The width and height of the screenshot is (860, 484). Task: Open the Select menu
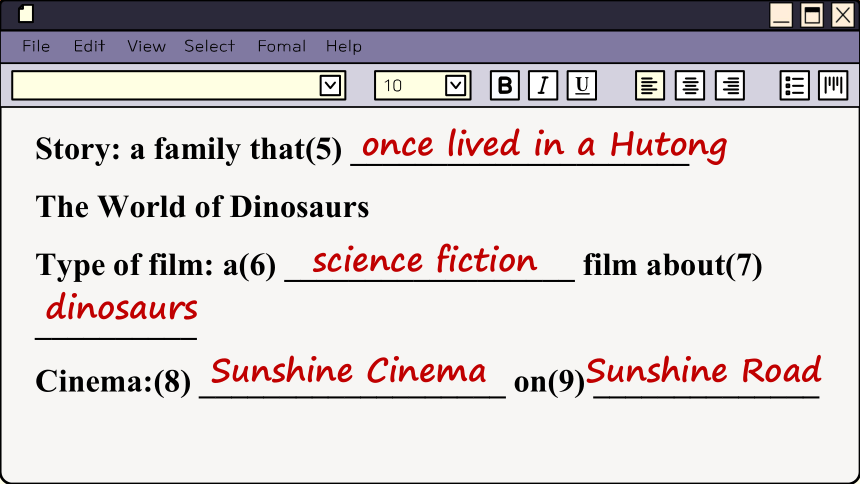(x=210, y=46)
